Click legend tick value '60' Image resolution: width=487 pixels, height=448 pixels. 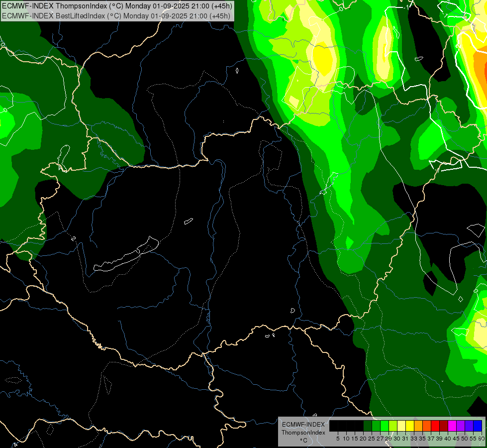[482, 439]
